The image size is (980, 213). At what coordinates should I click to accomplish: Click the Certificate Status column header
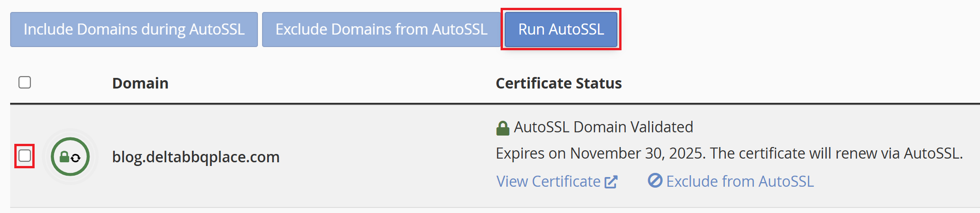[558, 83]
